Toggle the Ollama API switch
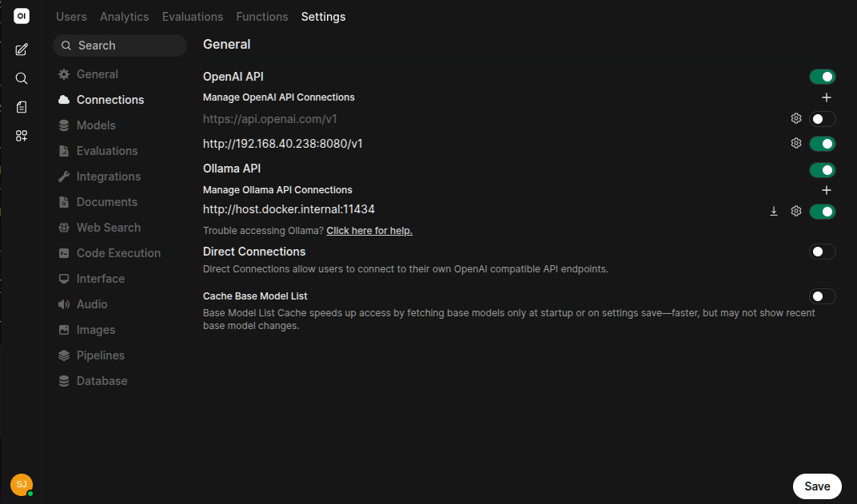 [x=822, y=170]
